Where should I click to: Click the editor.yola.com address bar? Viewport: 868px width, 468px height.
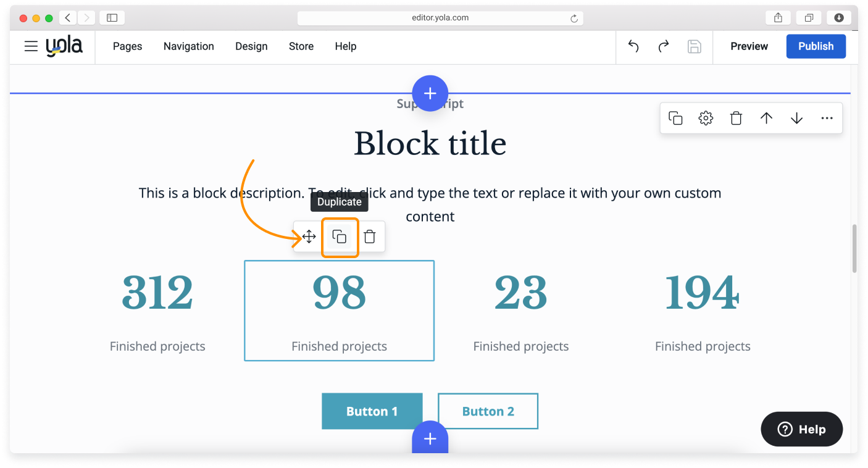[440, 18]
